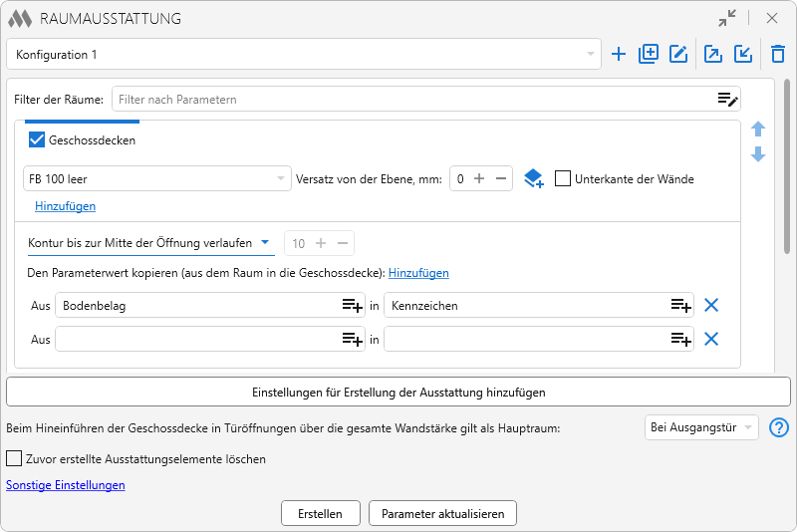This screenshot has height=532, width=797.
Task: Open the help question mark icon
Action: 779,427
